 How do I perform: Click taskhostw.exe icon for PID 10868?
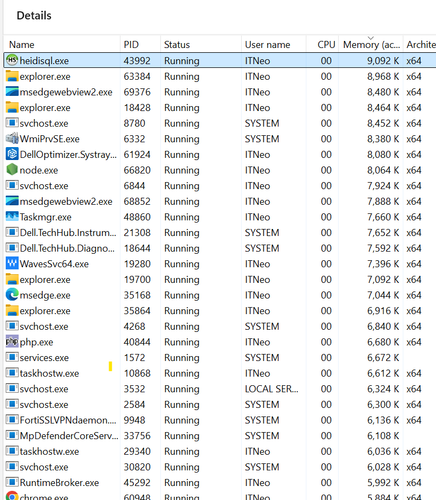[x=12, y=373]
